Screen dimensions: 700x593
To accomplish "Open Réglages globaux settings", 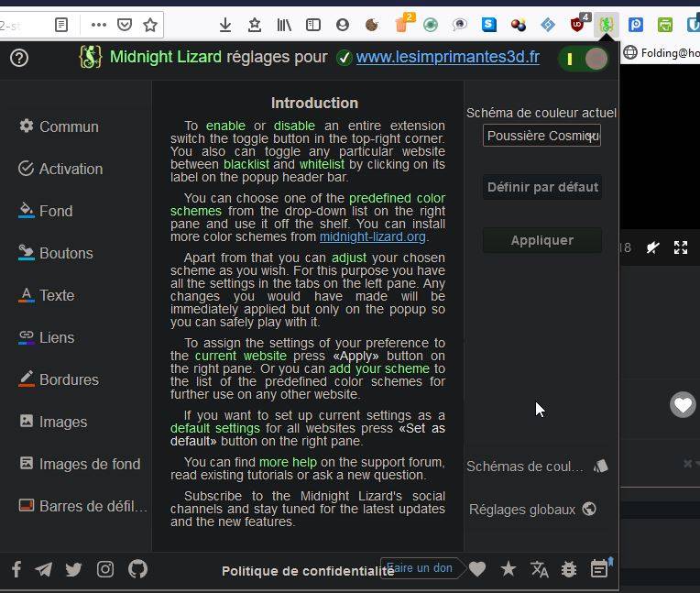I will click(x=532, y=510).
